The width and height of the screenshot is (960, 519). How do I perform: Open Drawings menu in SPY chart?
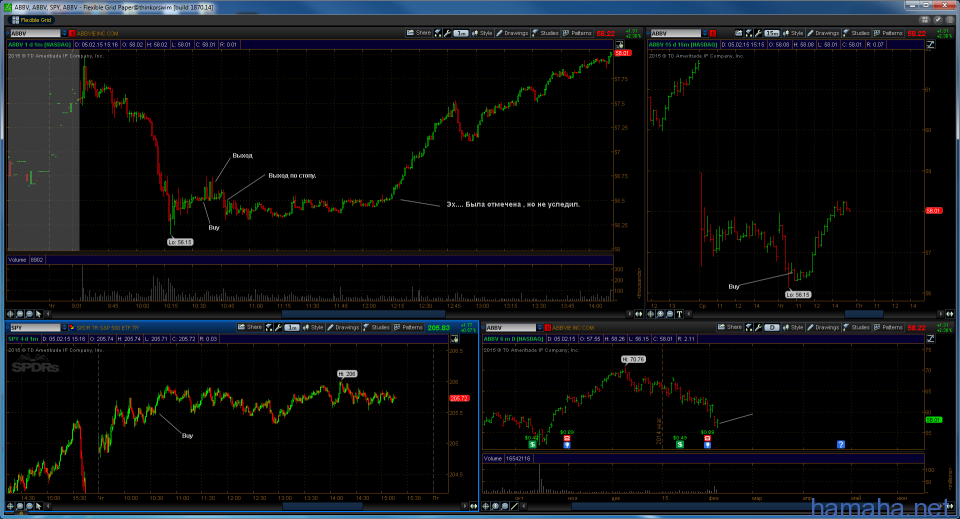pos(343,327)
